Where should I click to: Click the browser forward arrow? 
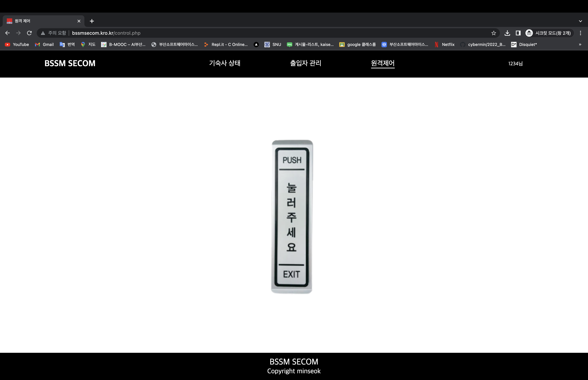click(18, 33)
